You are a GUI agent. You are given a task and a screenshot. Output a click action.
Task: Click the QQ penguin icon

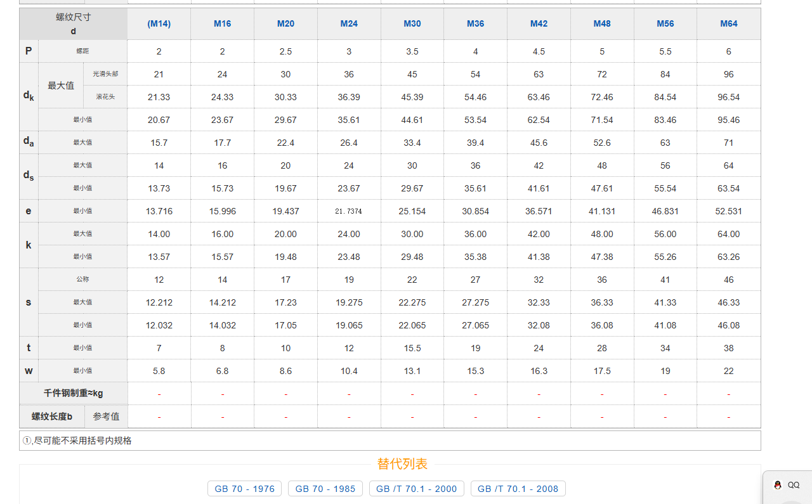click(x=777, y=485)
